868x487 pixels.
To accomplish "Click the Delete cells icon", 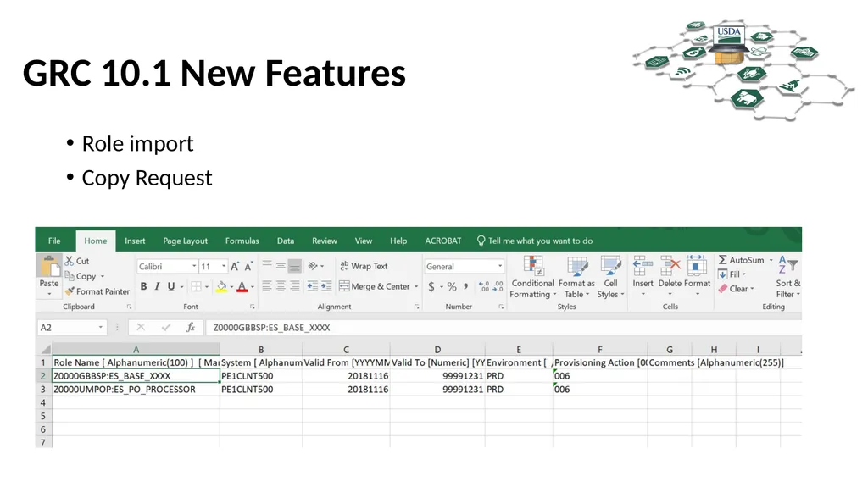I will (x=670, y=266).
